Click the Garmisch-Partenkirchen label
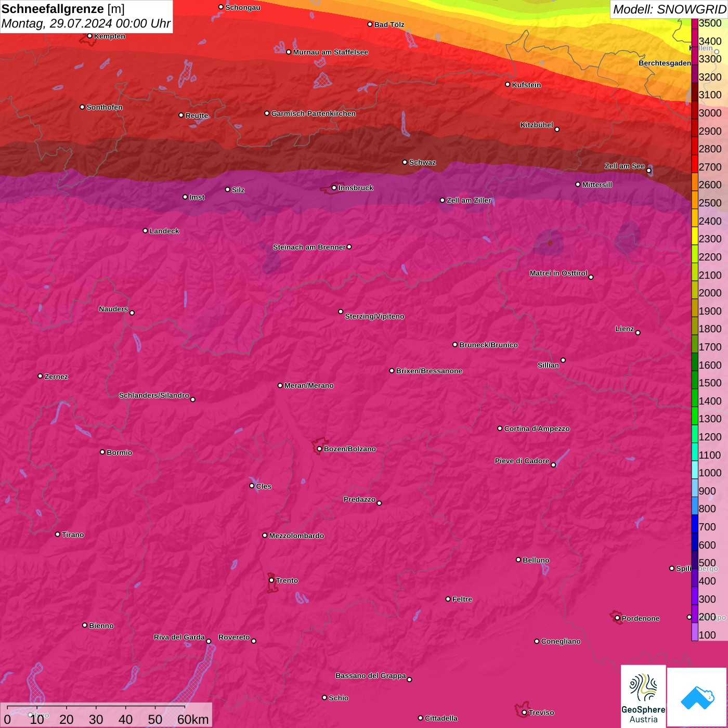728x728 pixels. 314,113
